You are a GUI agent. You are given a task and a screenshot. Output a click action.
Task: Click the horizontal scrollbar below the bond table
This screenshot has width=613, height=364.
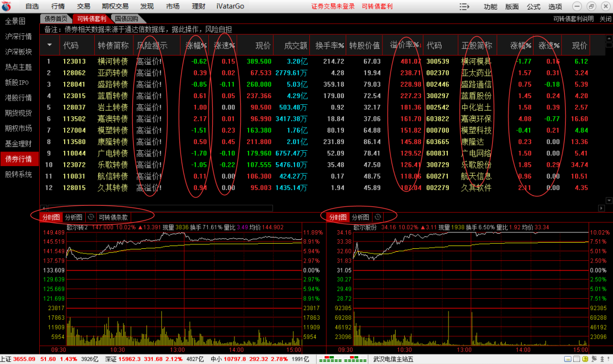[324, 200]
